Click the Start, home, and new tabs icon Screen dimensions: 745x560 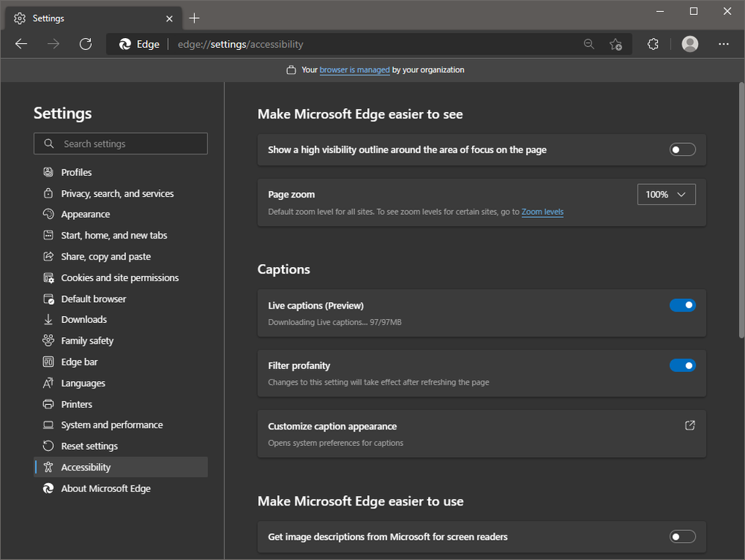(48, 235)
